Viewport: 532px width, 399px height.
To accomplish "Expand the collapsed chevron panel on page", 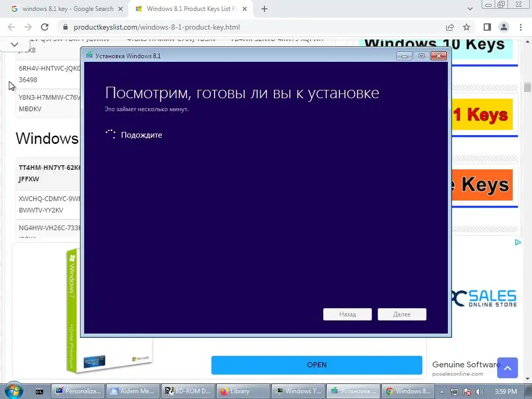I will [14, 45].
